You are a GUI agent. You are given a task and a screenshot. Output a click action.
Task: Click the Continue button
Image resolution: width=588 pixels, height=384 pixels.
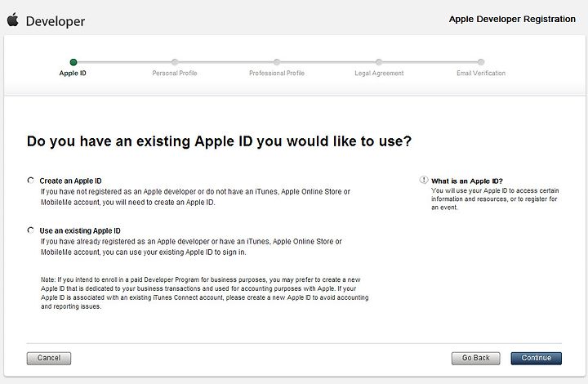536,358
